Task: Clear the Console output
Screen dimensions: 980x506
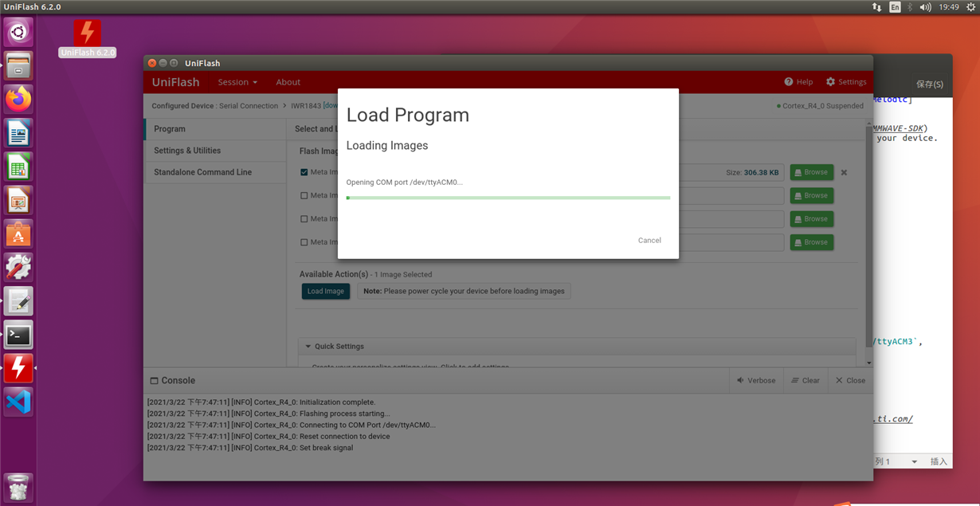Action: 806,381
